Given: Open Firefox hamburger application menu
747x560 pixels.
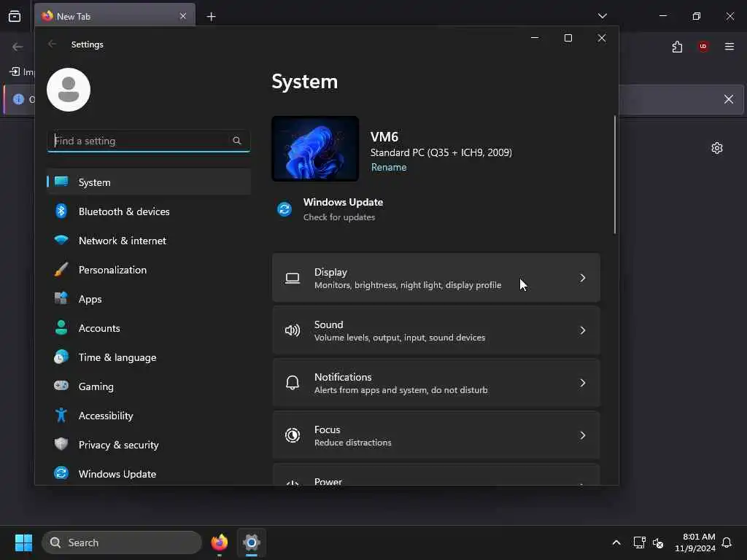Looking at the screenshot, I should point(729,46).
